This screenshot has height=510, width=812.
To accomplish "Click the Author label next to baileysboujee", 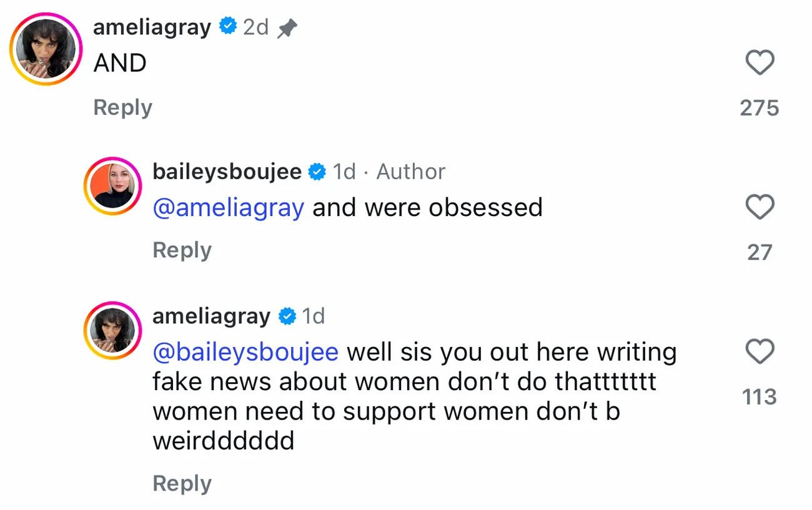I will [x=410, y=171].
